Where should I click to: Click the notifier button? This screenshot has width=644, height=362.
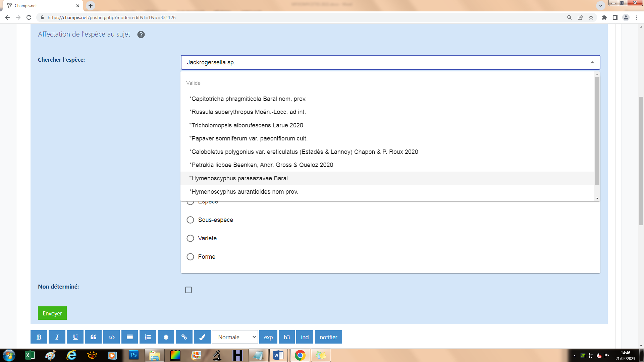pyautogui.click(x=328, y=337)
